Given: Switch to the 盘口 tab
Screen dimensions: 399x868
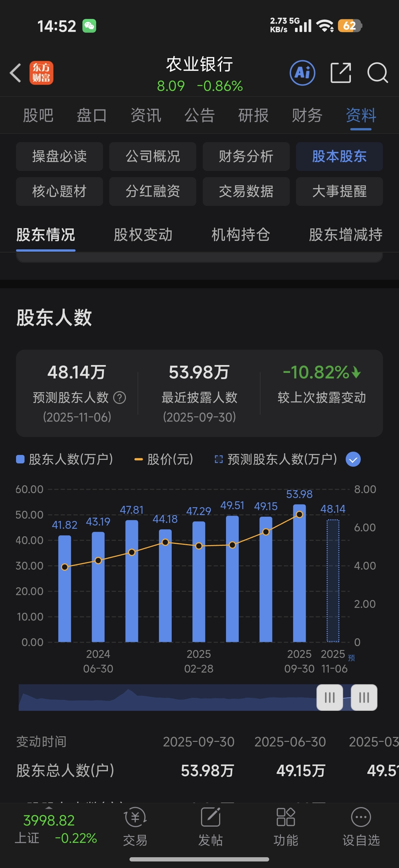Looking at the screenshot, I should (92, 116).
